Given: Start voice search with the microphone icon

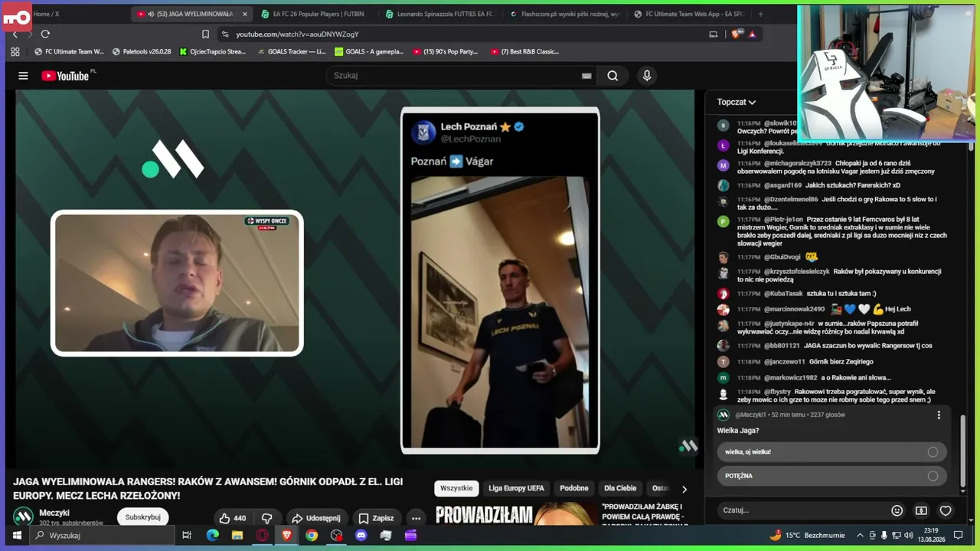Looking at the screenshot, I should pos(647,76).
